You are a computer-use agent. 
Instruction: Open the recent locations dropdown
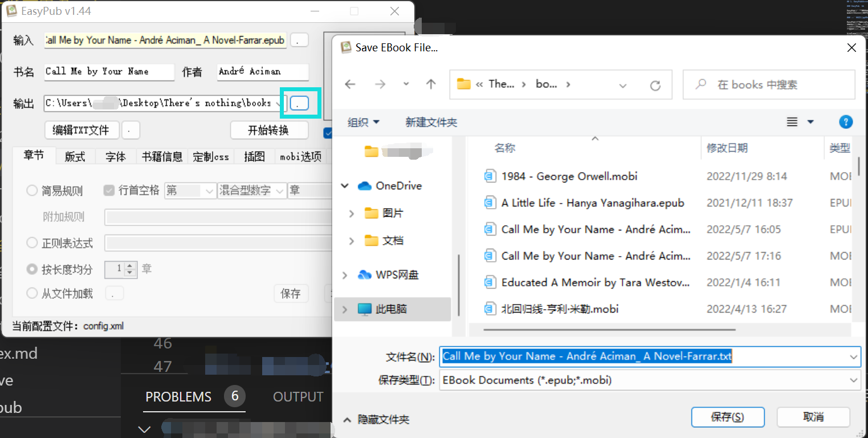pos(406,84)
